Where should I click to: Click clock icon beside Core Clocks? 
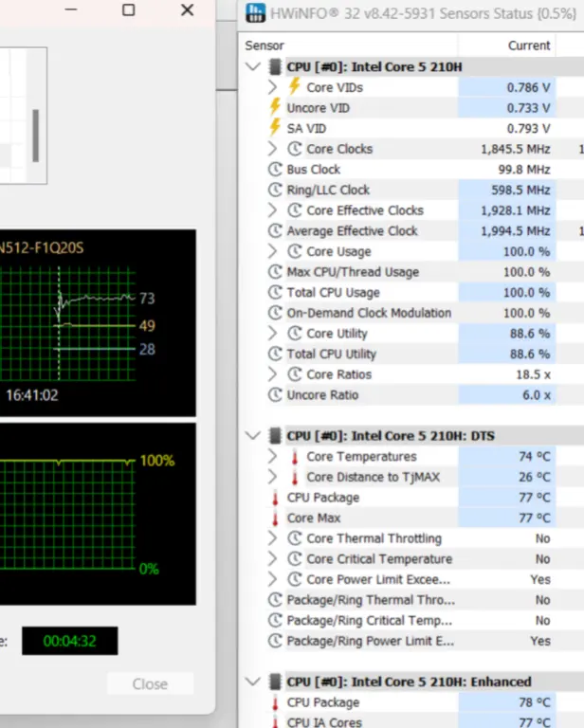coord(295,149)
